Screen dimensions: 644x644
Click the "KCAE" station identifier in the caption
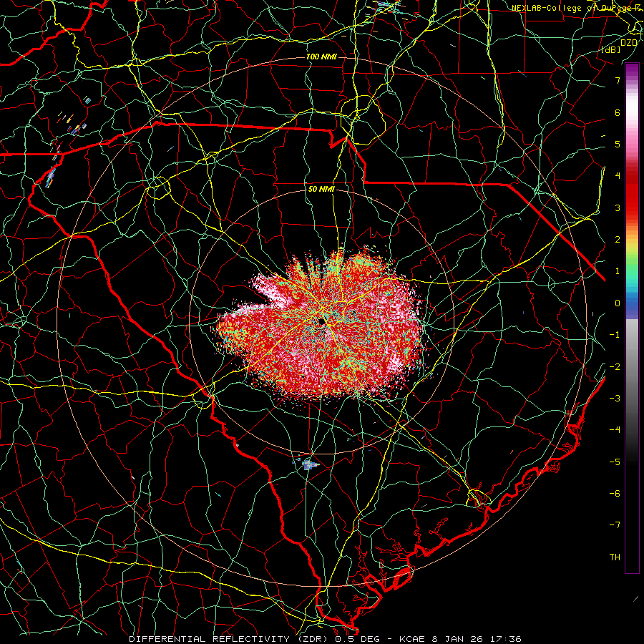click(x=414, y=639)
